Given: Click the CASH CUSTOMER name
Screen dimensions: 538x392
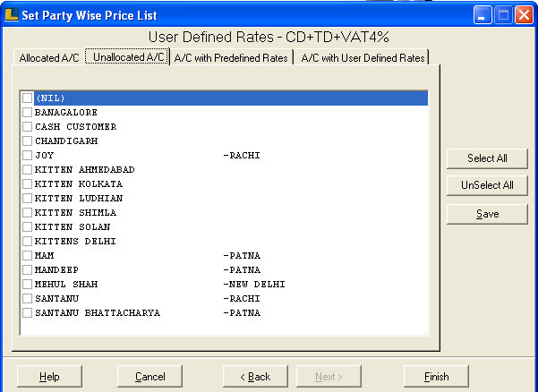Looking at the screenshot, I should point(75,126).
